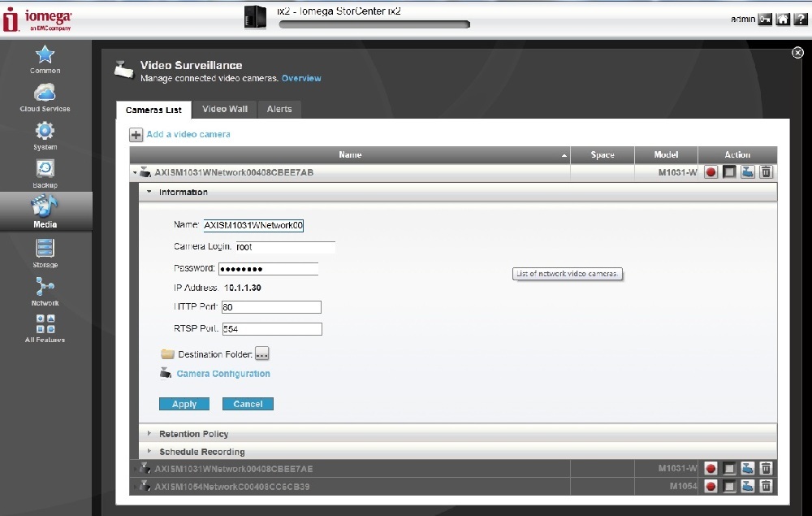This screenshot has width=812, height=516.
Task: Expand camera row AXISM1054NetworkC00408CC6CB39
Action: [135, 487]
